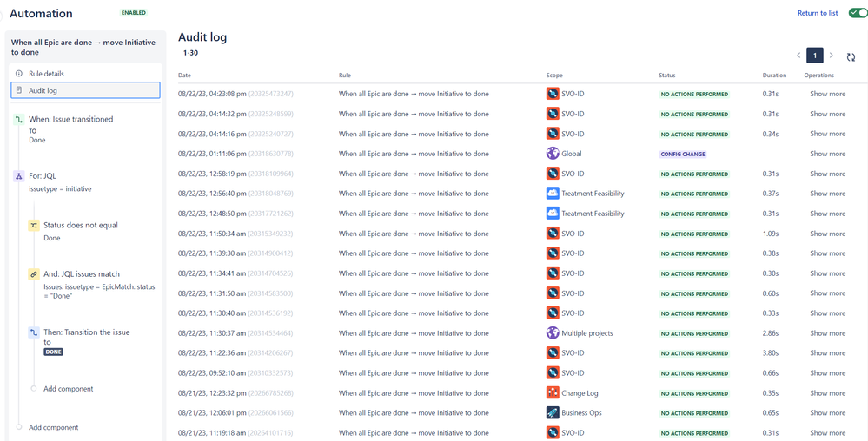Viewport: 868px width, 441px height.
Task: Show more for Change Log entry
Action: click(x=827, y=393)
